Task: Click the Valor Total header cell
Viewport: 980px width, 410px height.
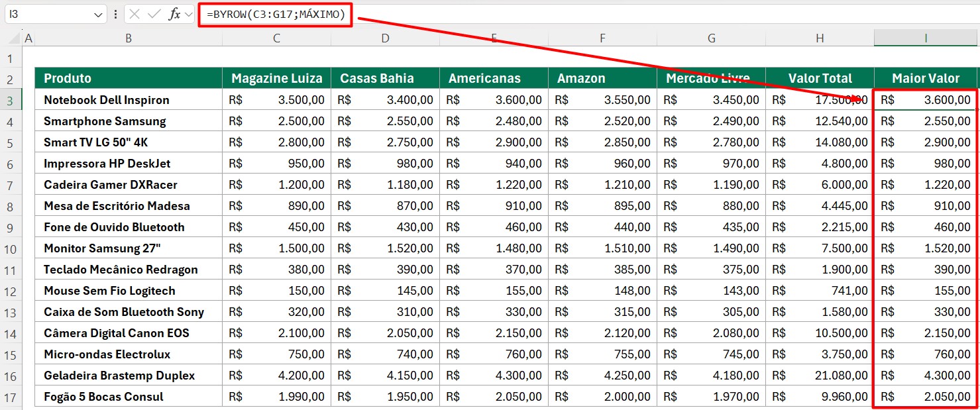Action: click(x=820, y=78)
